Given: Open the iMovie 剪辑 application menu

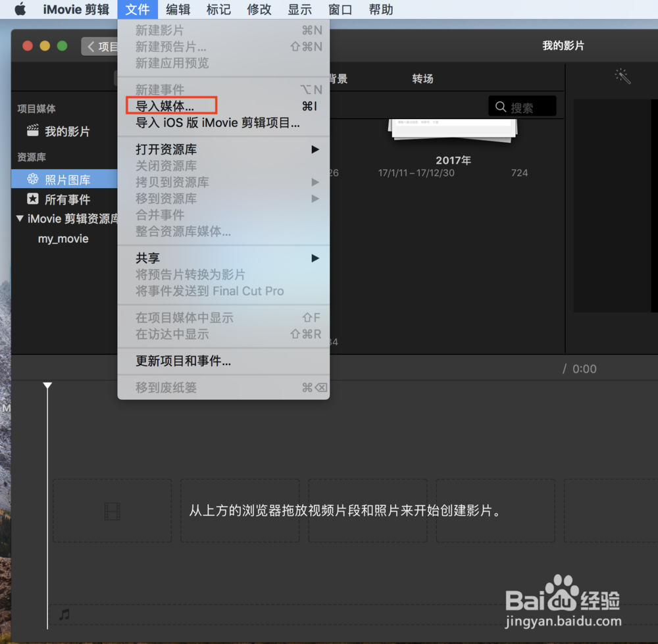Looking at the screenshot, I should 76,9.
